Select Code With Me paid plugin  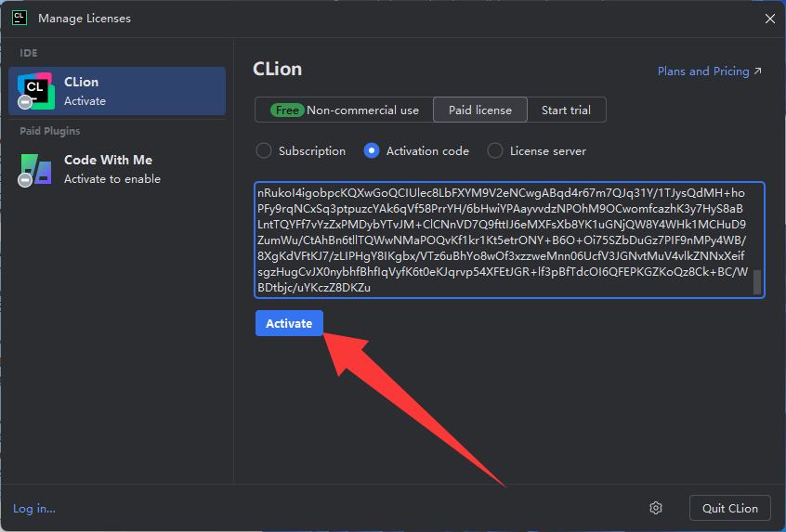tap(117, 169)
